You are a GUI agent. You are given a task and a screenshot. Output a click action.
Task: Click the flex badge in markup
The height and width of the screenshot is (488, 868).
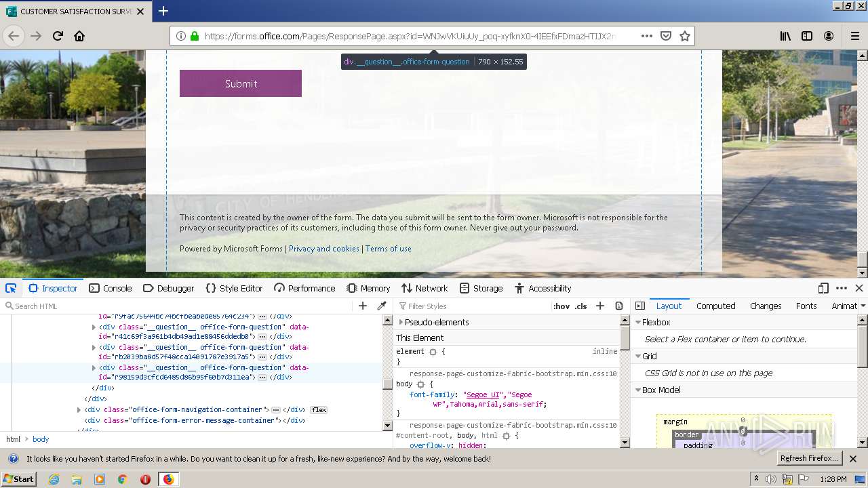[x=319, y=410]
